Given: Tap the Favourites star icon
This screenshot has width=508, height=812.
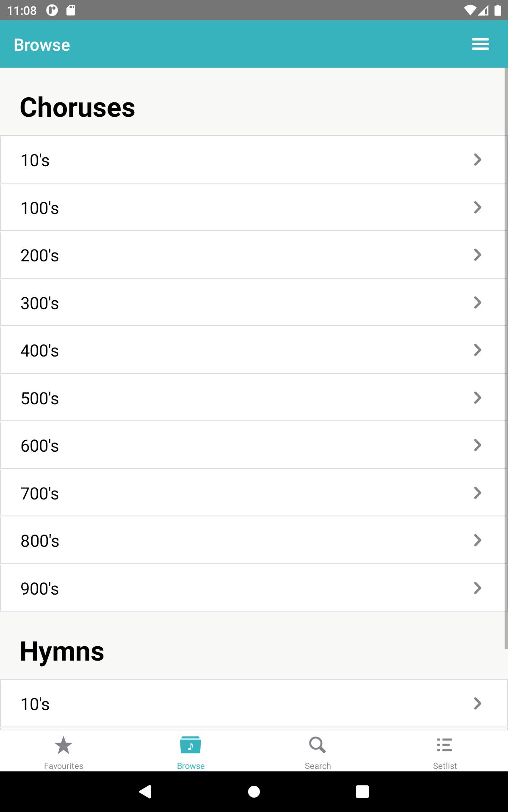Looking at the screenshot, I should coord(63,745).
